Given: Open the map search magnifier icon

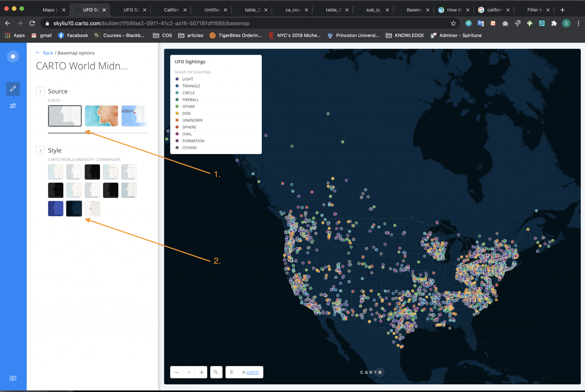Looking at the screenshot, I should coord(216,372).
